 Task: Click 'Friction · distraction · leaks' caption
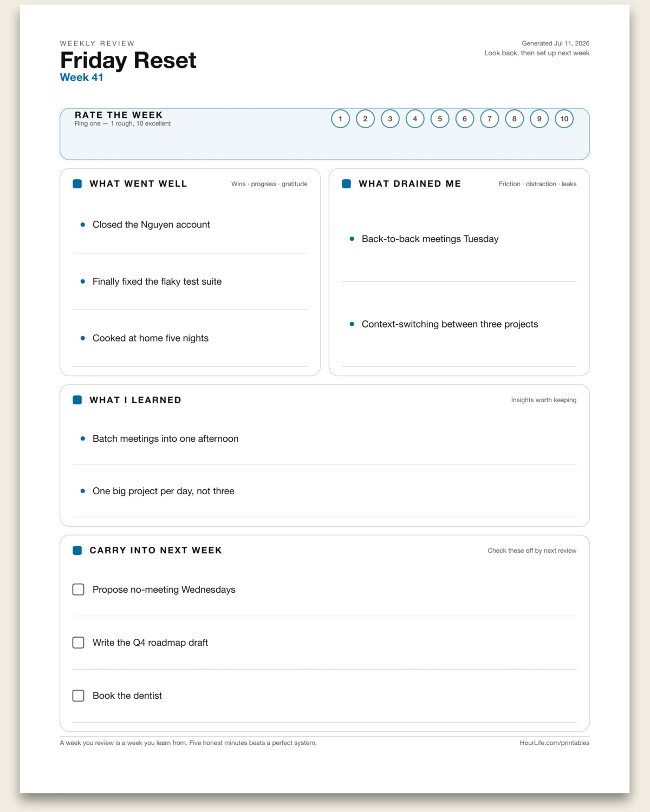tap(538, 184)
